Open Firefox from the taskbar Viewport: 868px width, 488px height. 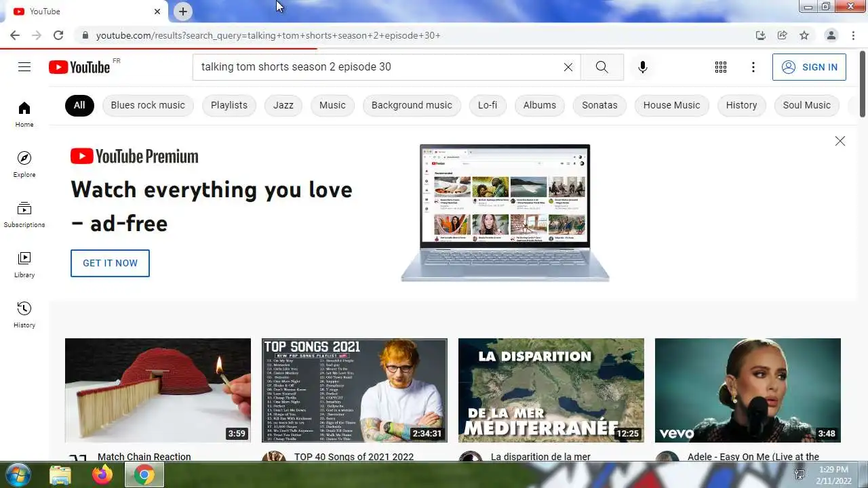pyautogui.click(x=102, y=475)
